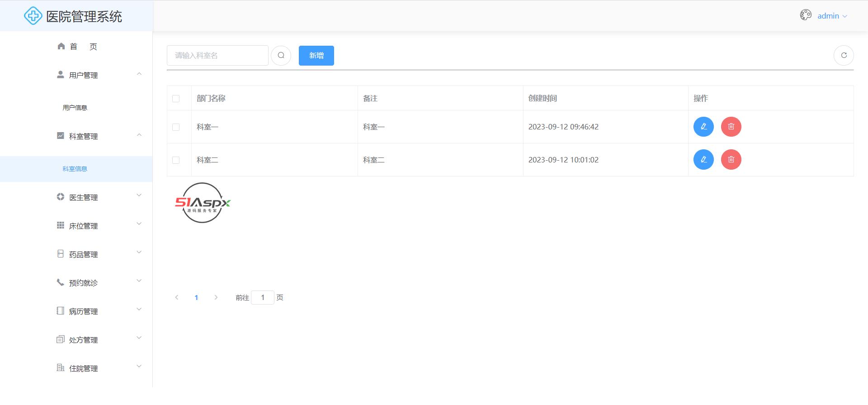This screenshot has width=868, height=405.
Task: Open the theme palette icon near admin
Action: [805, 15]
